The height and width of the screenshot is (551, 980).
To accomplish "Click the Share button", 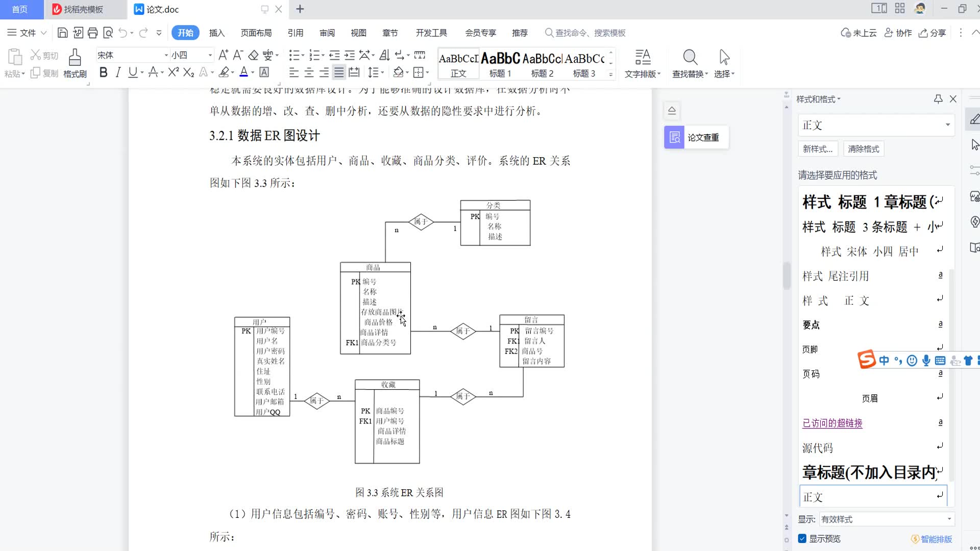I will [x=932, y=33].
